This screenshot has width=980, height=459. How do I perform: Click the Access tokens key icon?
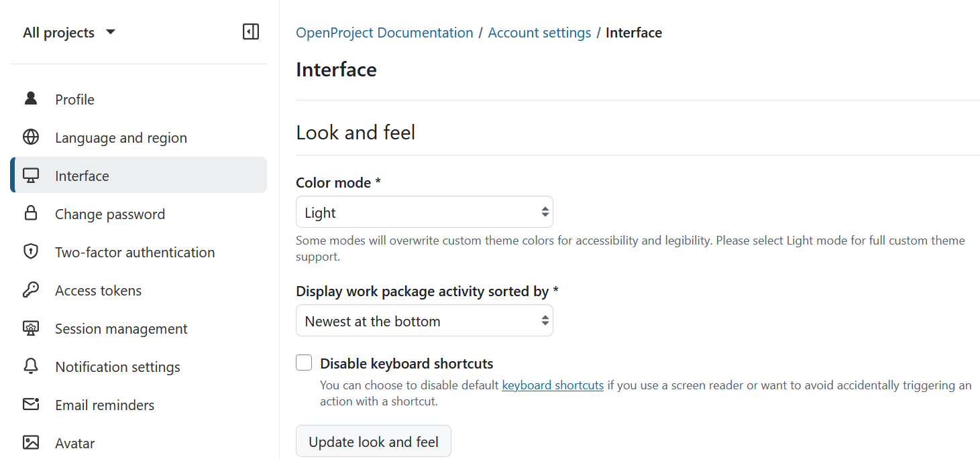[30, 289]
